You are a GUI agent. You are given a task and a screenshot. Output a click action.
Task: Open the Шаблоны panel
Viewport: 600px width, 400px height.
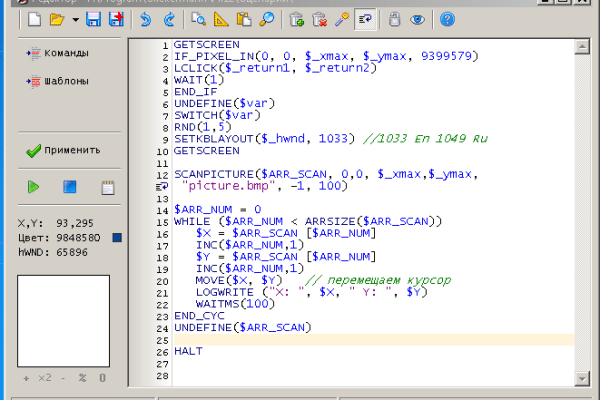click(x=57, y=81)
